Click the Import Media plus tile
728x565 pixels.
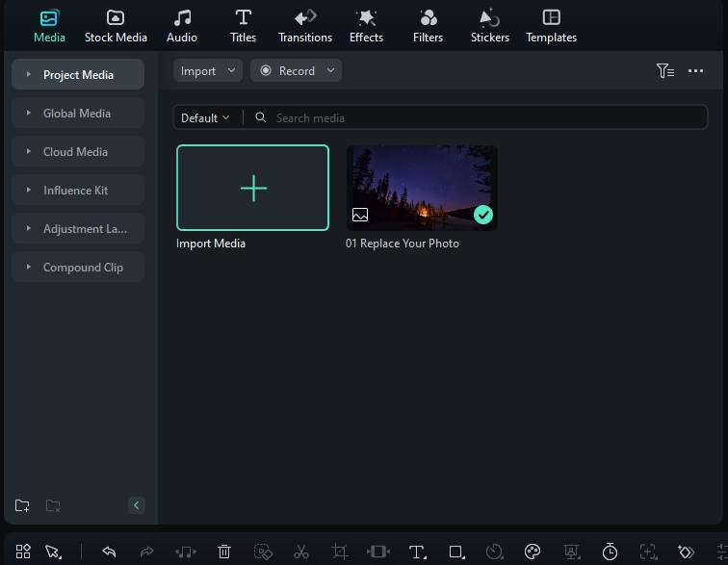tap(252, 188)
